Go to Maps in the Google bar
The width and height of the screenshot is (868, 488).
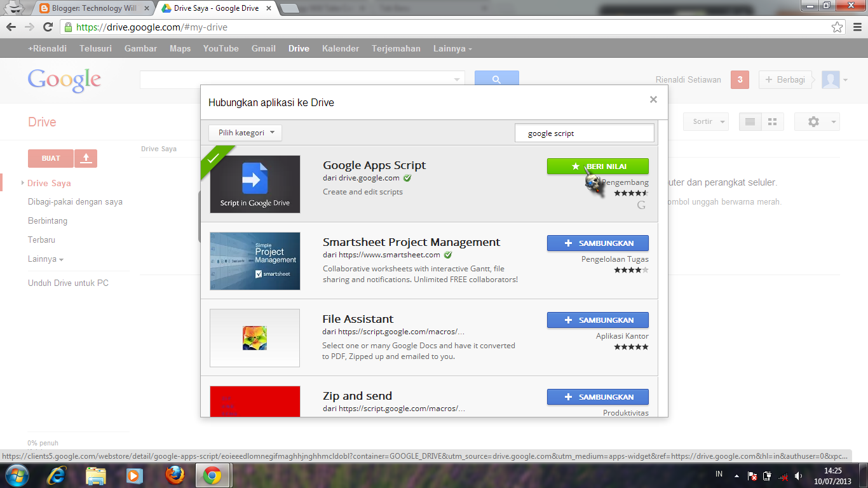[x=180, y=48]
